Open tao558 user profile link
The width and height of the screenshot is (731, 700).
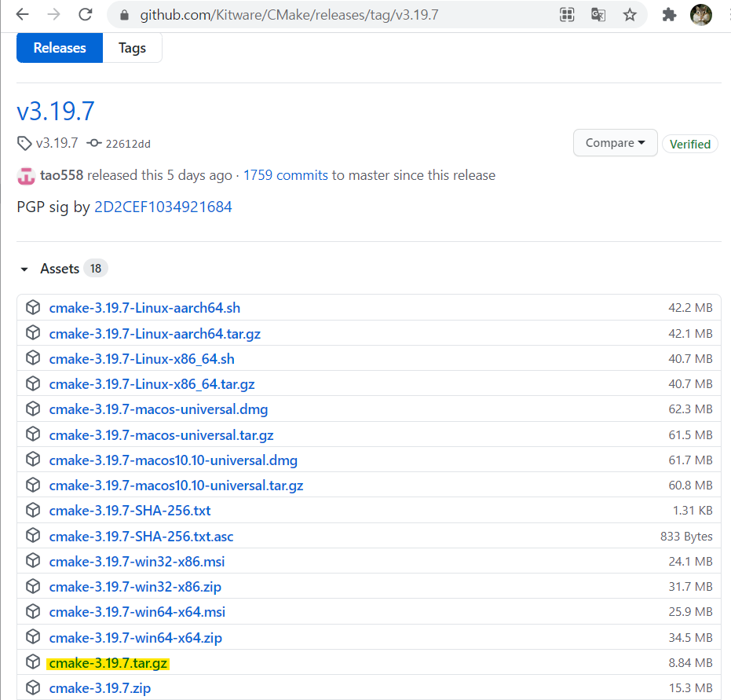61,175
